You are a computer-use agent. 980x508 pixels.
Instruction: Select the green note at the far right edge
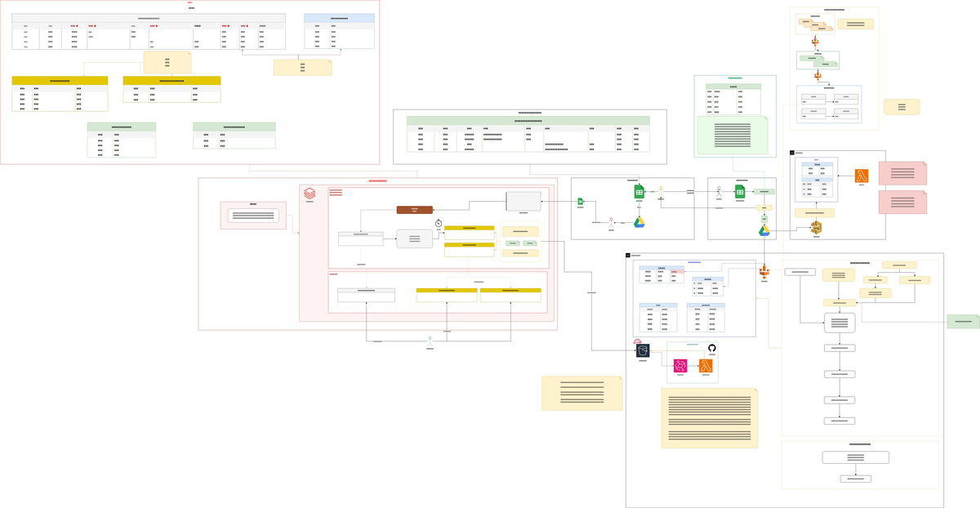coord(963,322)
